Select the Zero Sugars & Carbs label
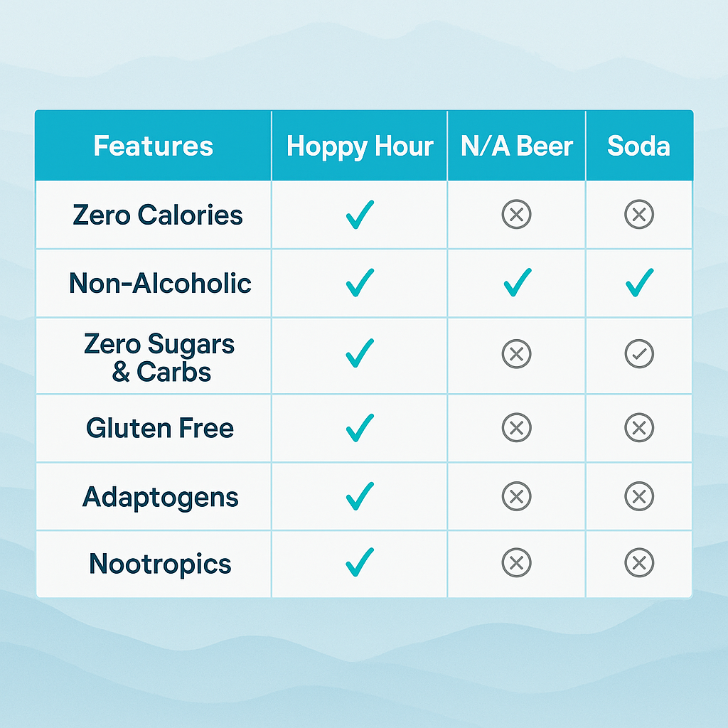Screen dimensions: 728x728 (x=159, y=358)
